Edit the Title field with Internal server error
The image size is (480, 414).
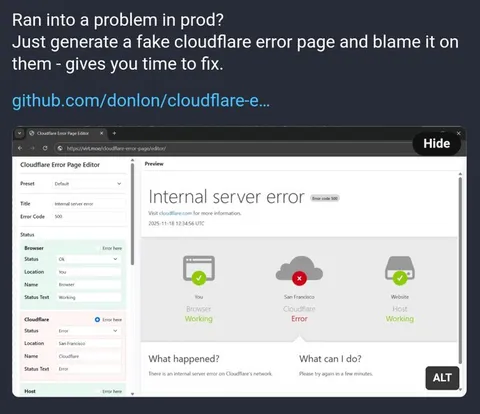pyautogui.click(x=89, y=204)
